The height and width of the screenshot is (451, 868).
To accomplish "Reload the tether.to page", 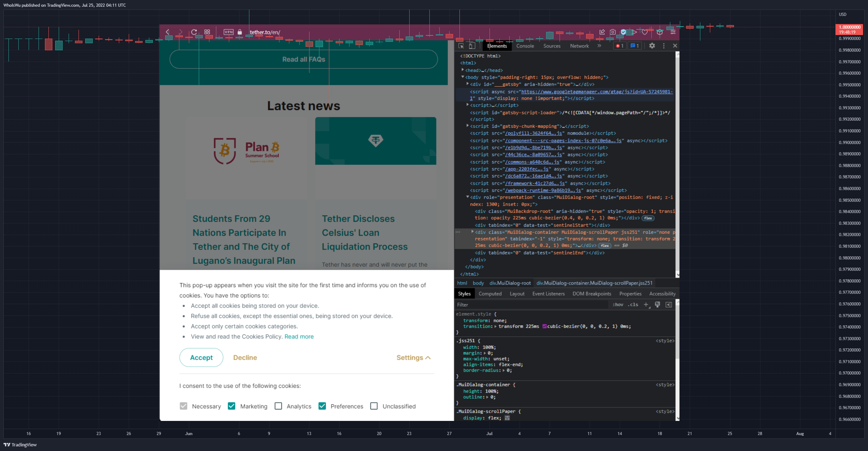I will (x=194, y=32).
